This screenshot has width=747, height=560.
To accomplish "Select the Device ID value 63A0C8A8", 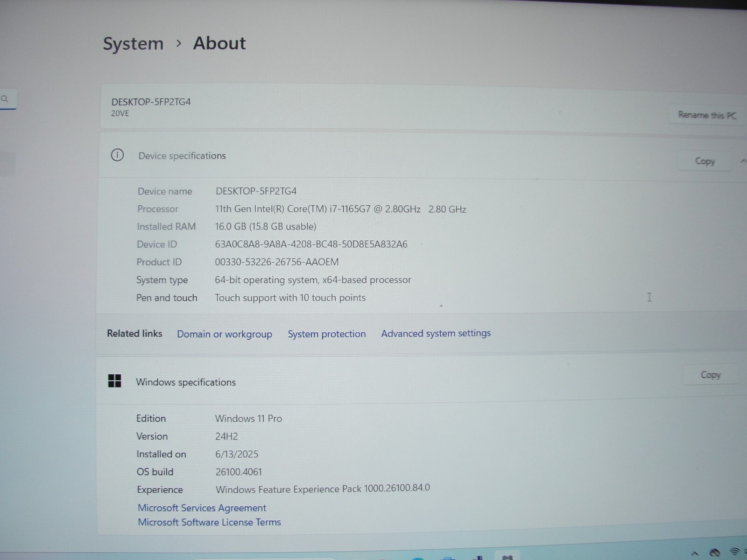I will 311,244.
